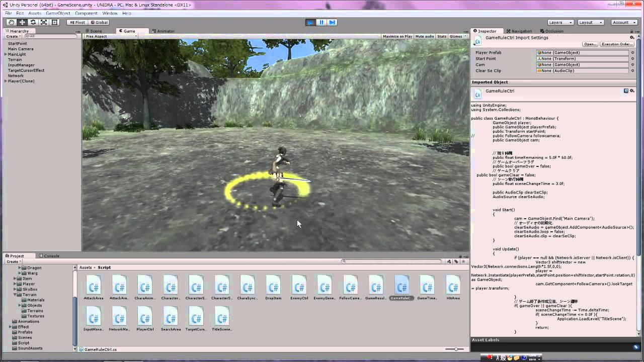This screenshot has width=644, height=362.
Task: Switch to the Console tab
Action: [x=49, y=255]
